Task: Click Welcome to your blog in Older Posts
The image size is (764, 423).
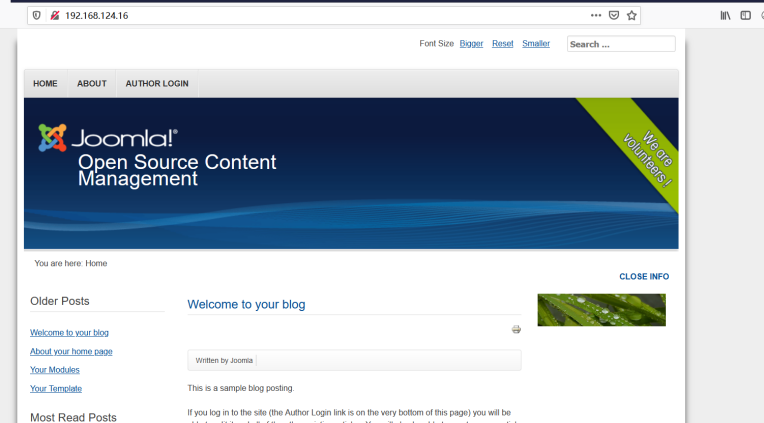Action: tap(69, 332)
